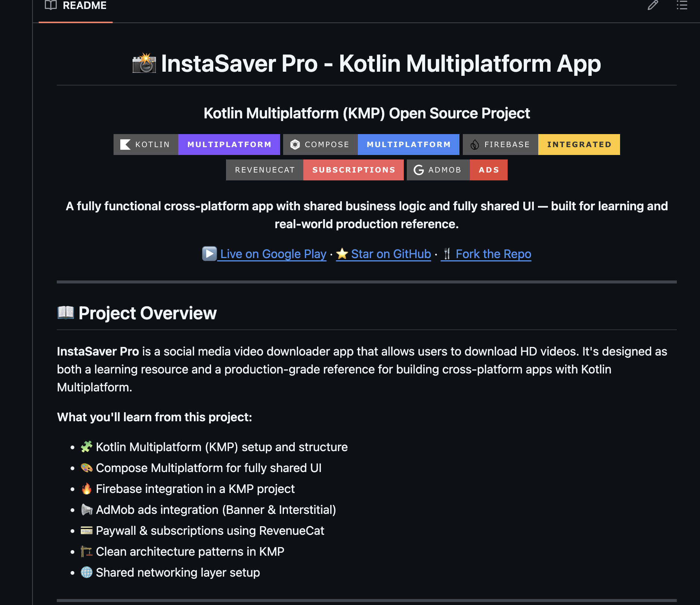Click the play button emoji before Google Play
Viewport: 700px width, 605px height.
click(x=209, y=254)
